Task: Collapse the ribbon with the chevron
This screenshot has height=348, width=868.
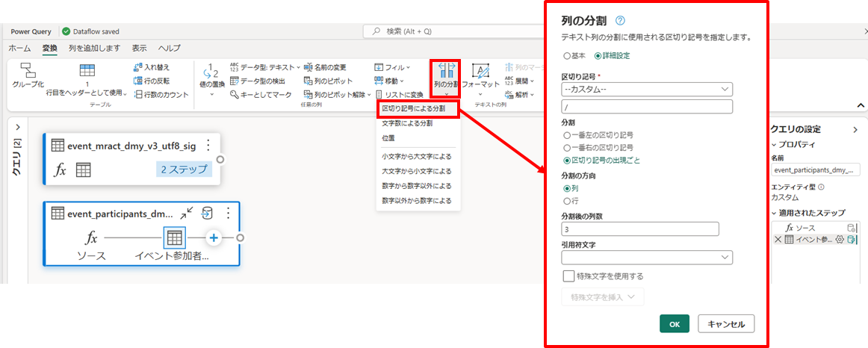Action: pyautogui.click(x=861, y=105)
